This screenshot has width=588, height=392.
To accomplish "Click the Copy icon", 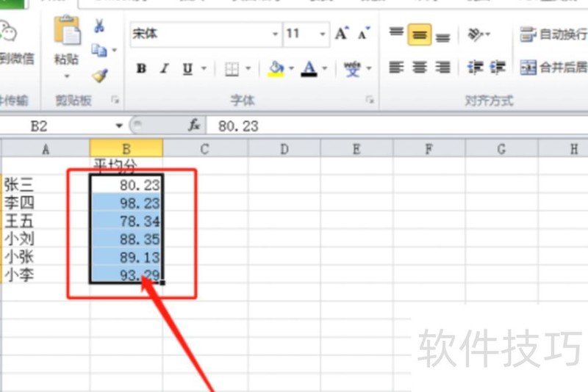I will tap(99, 50).
